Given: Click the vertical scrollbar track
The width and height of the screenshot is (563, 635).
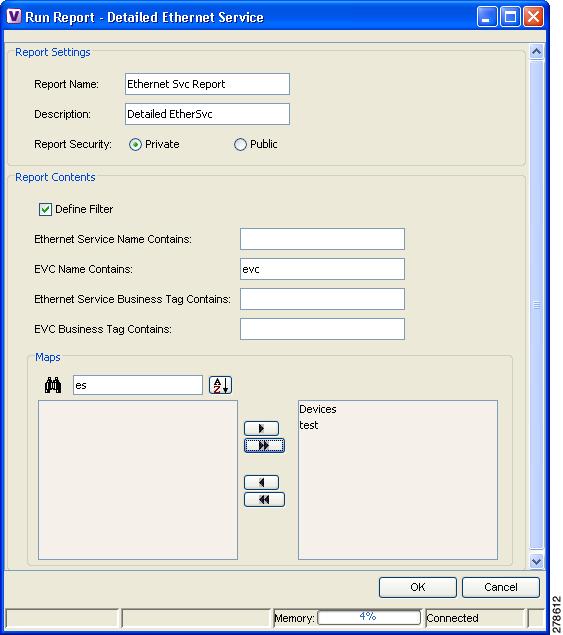Looking at the screenshot, I should point(536,306).
